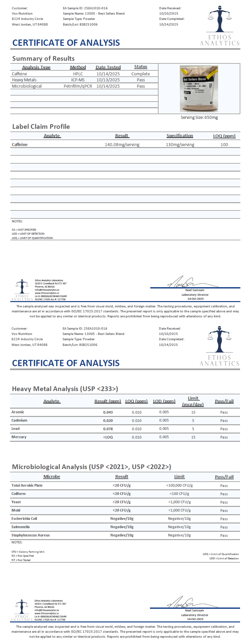Select 'Heavy Metals' in the summary table
The height and width of the screenshot is (644, 251).
(x=24, y=80)
